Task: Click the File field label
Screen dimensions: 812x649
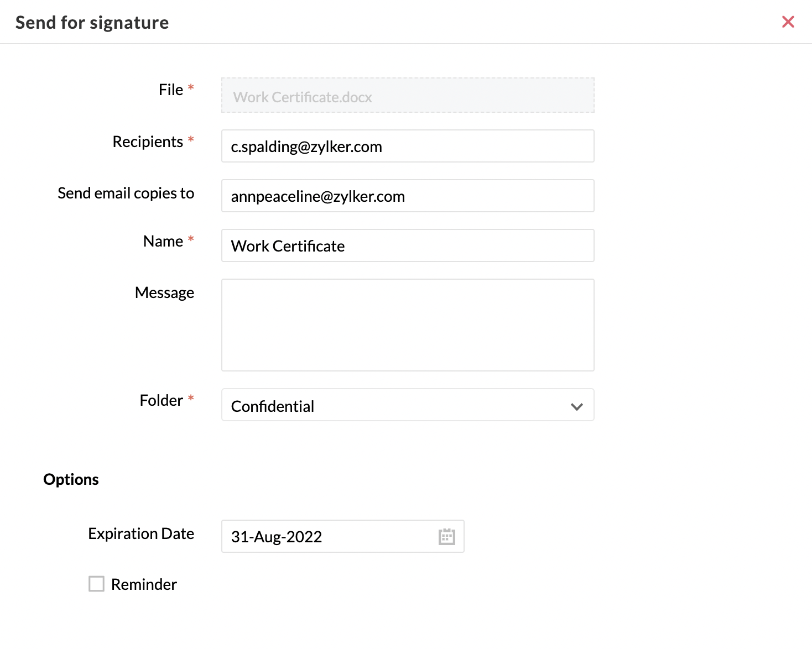Action: (170, 90)
